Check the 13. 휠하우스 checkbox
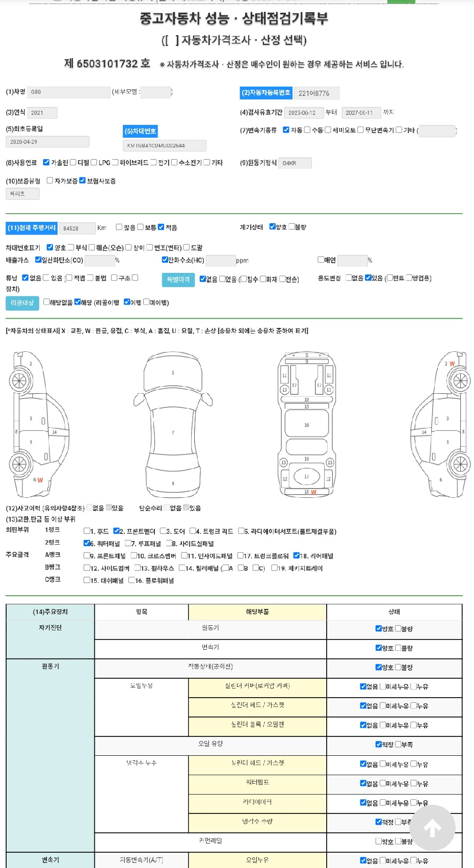 click(x=137, y=568)
